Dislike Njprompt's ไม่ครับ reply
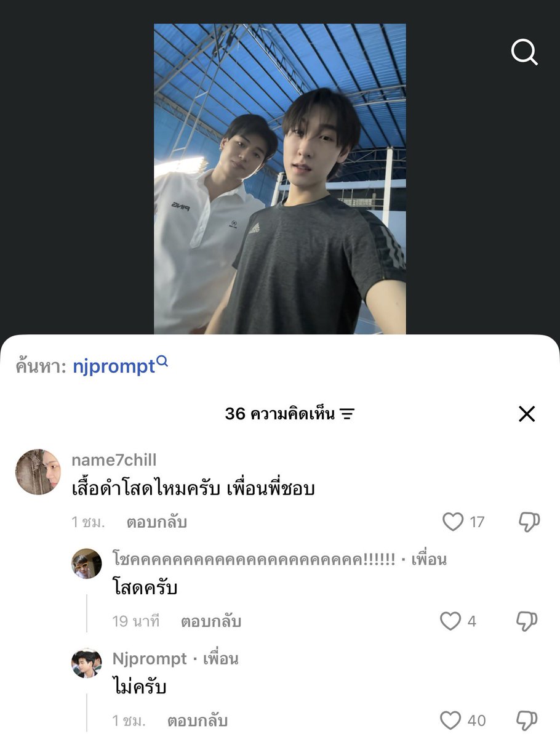The image size is (560, 739). (x=527, y=721)
